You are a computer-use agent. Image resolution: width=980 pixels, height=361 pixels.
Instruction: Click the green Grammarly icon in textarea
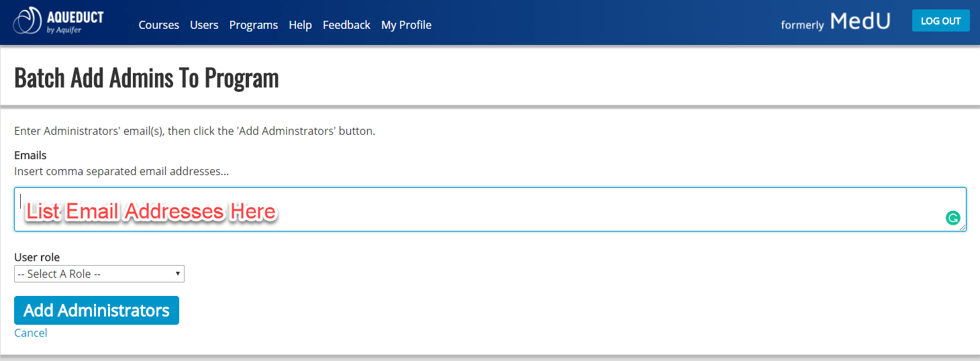tap(952, 218)
